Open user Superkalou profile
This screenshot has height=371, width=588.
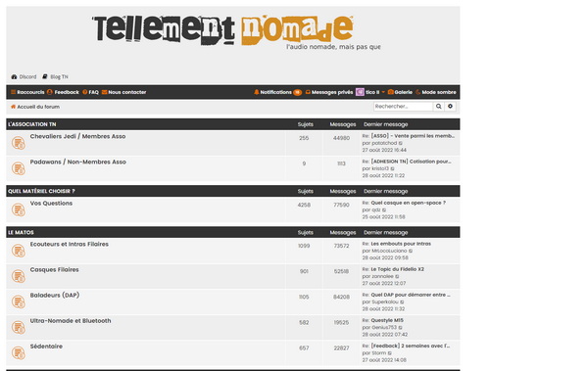click(x=385, y=302)
